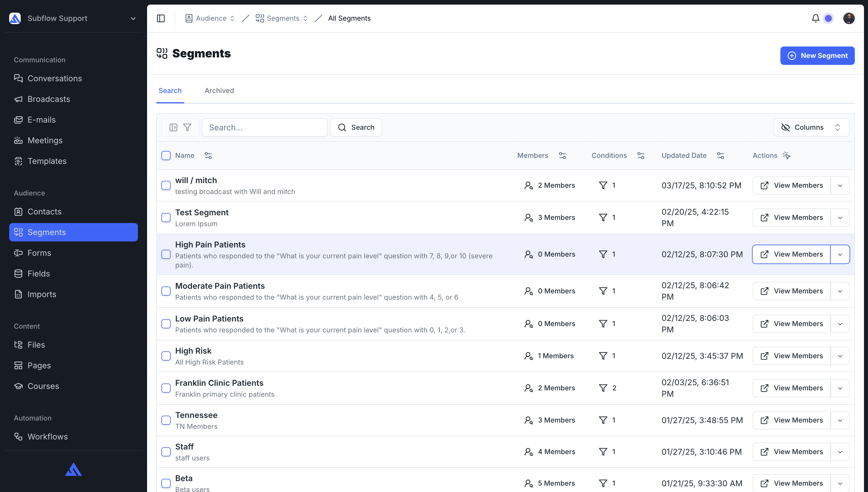View Members of High Pain Patients
This screenshot has height=492, width=868.
791,254
